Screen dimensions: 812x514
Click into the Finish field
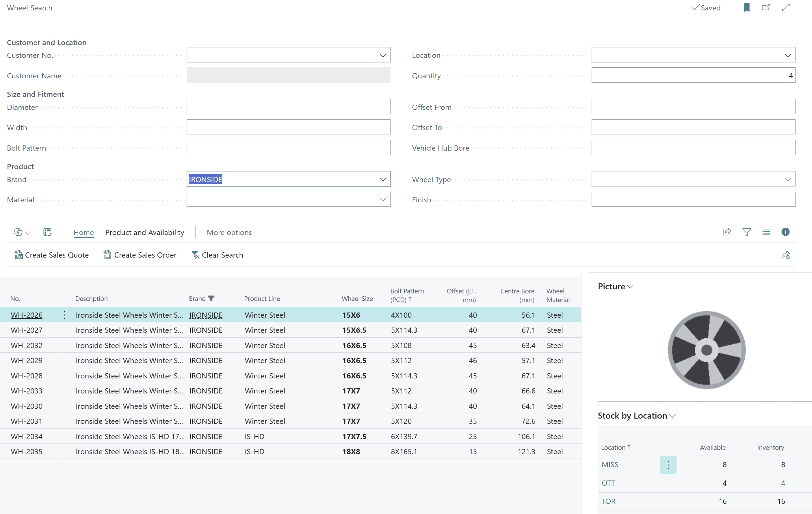tap(693, 199)
